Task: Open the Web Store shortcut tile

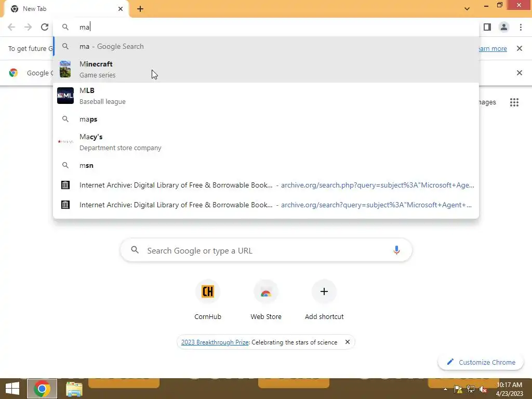Action: pos(266,300)
